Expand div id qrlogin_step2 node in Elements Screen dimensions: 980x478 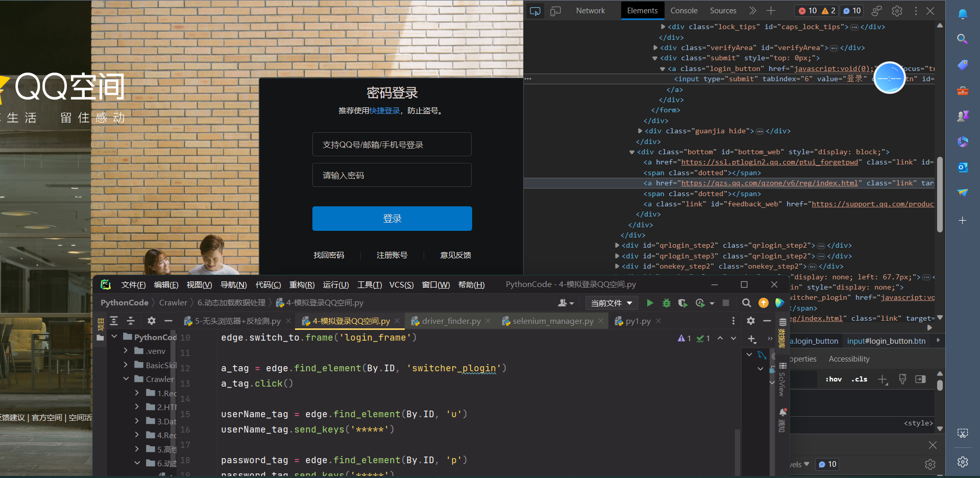pos(617,246)
